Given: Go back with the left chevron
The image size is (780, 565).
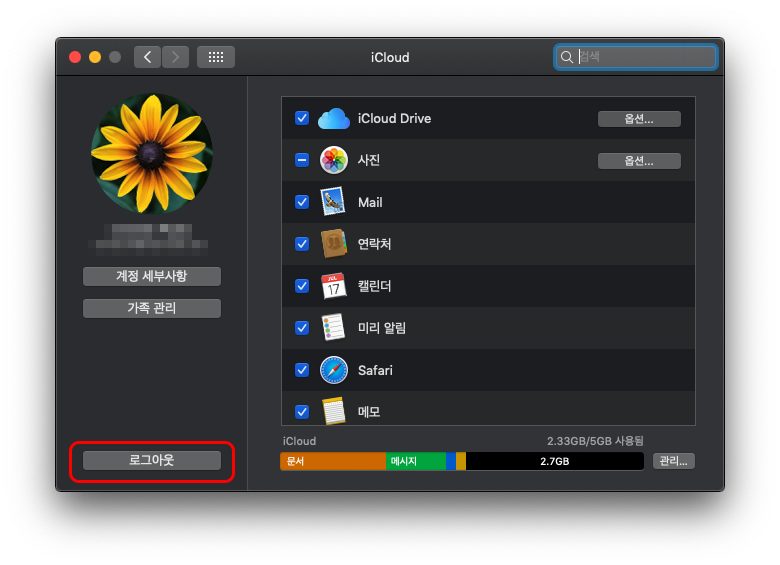Looking at the screenshot, I should point(147,57).
